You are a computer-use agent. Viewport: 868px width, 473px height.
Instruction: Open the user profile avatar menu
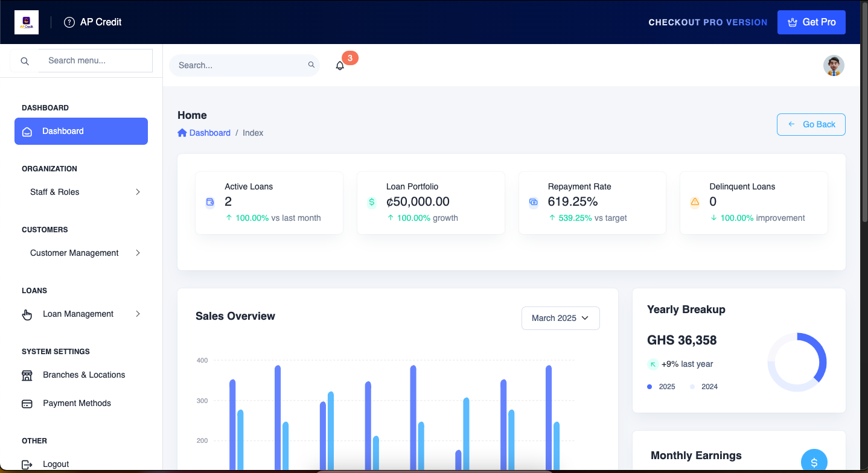(834, 65)
